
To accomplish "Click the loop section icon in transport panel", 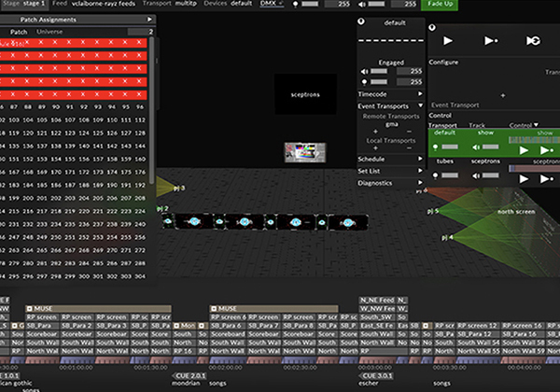I will (x=532, y=41).
